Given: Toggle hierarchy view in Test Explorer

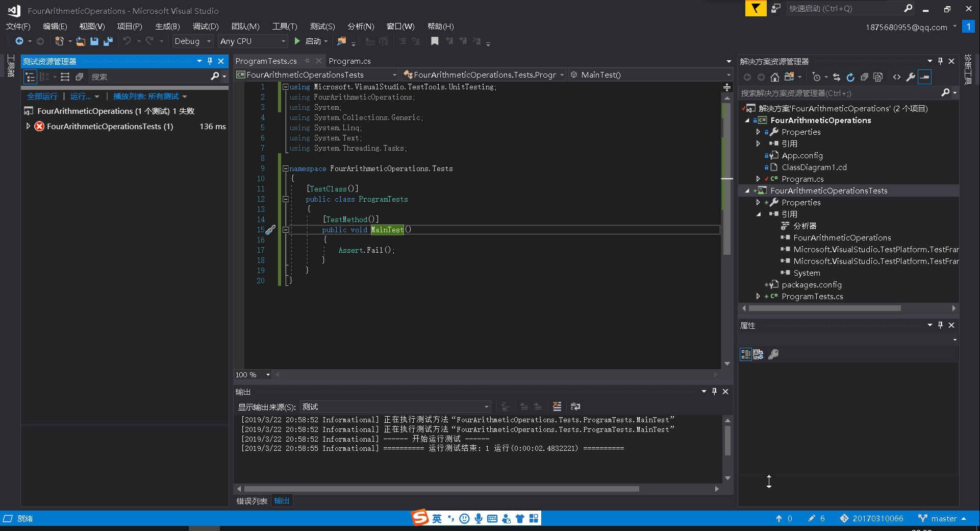Looking at the screenshot, I should 31,77.
